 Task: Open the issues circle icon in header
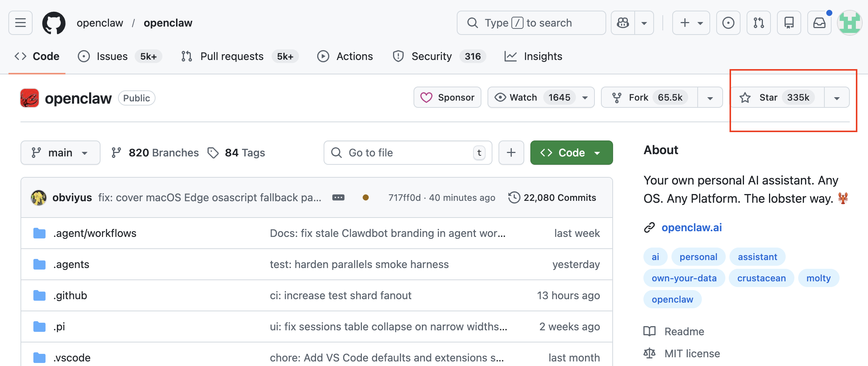[x=728, y=23]
